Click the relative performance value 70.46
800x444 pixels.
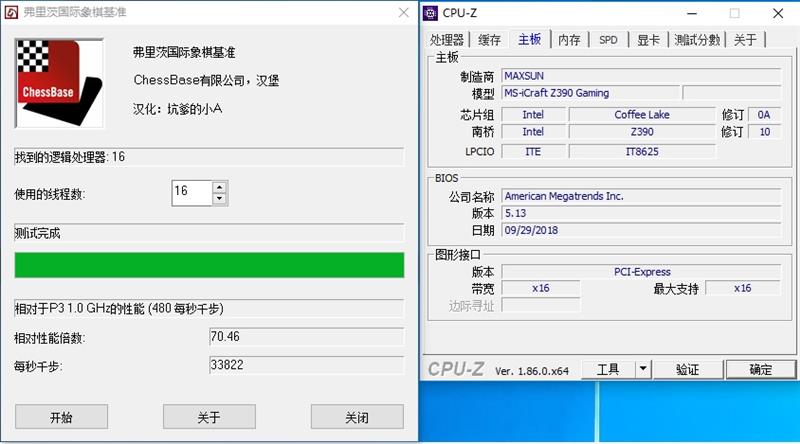tap(307, 337)
